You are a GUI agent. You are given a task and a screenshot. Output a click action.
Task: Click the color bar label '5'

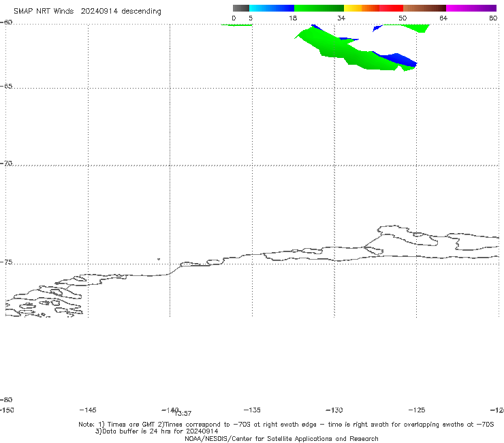(x=251, y=18)
